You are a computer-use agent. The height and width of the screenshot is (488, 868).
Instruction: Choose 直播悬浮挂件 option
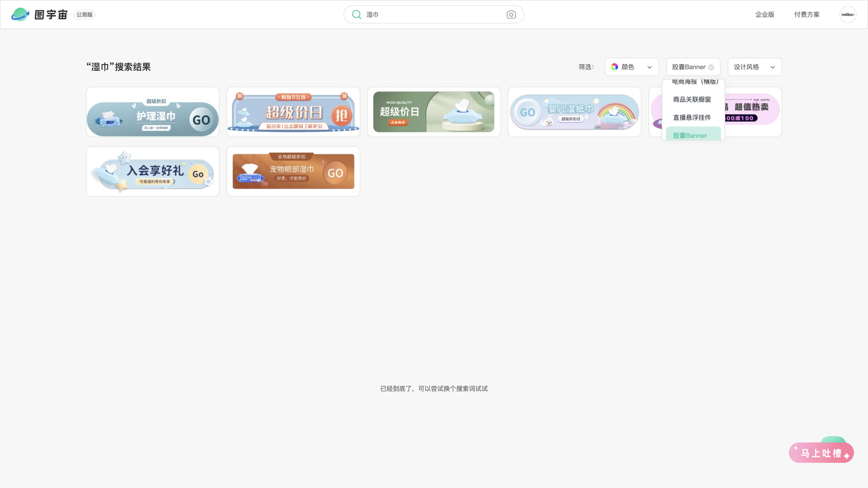693,117
